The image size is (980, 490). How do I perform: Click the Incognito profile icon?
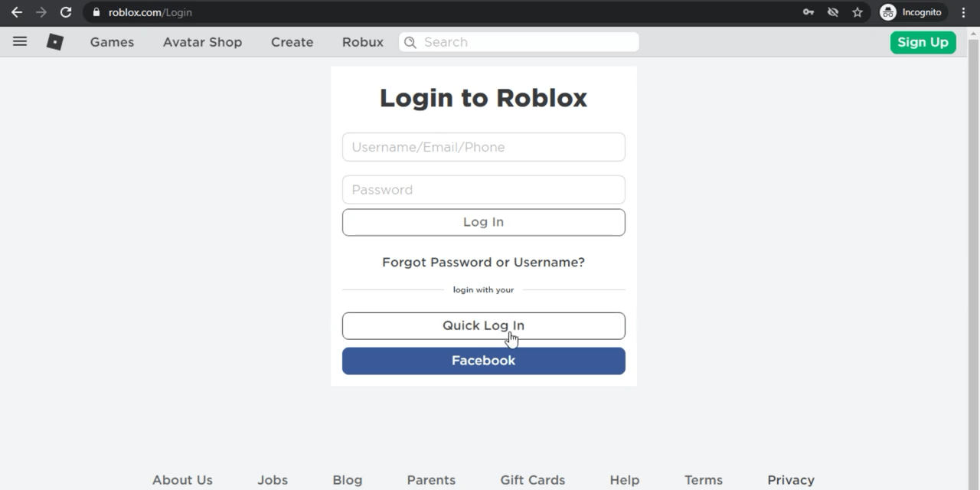pos(888,12)
